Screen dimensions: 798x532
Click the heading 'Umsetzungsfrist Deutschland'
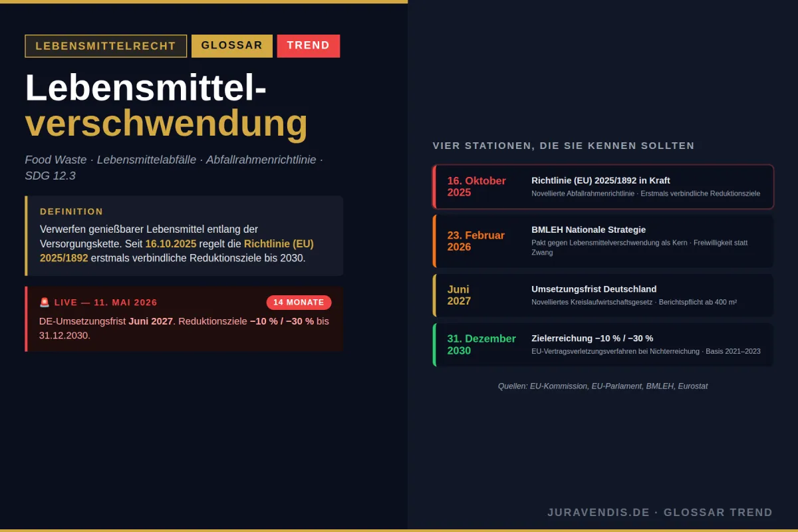(x=594, y=289)
